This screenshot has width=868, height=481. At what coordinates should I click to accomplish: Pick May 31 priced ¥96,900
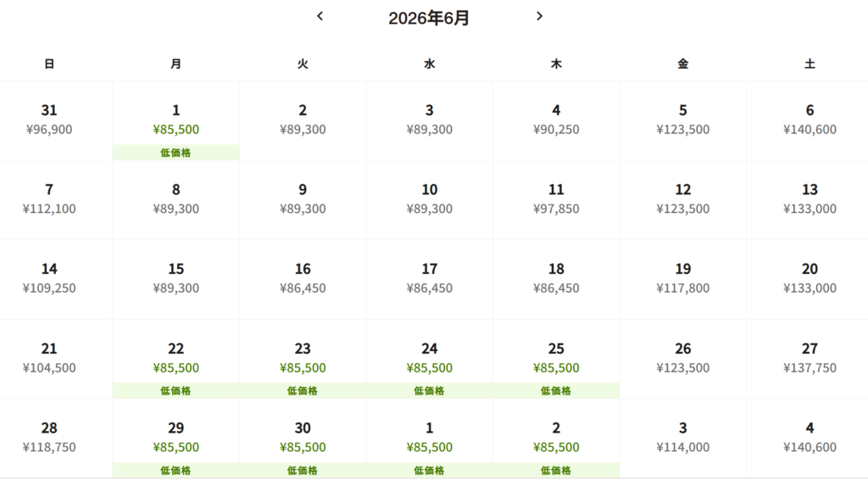click(49, 120)
